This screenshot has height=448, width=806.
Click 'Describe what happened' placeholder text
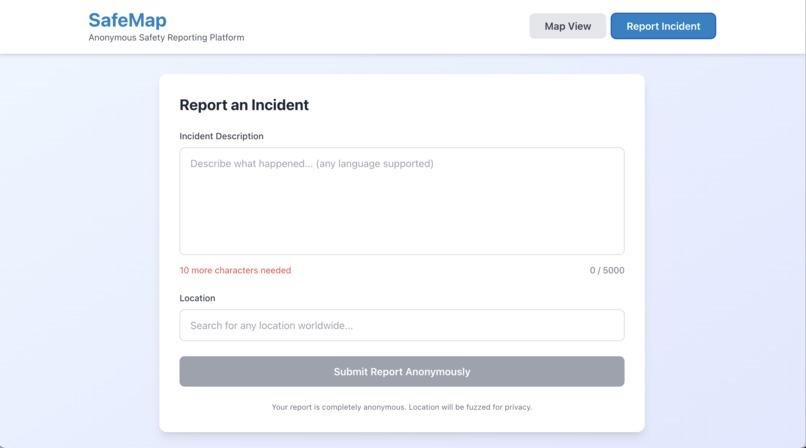point(251,164)
